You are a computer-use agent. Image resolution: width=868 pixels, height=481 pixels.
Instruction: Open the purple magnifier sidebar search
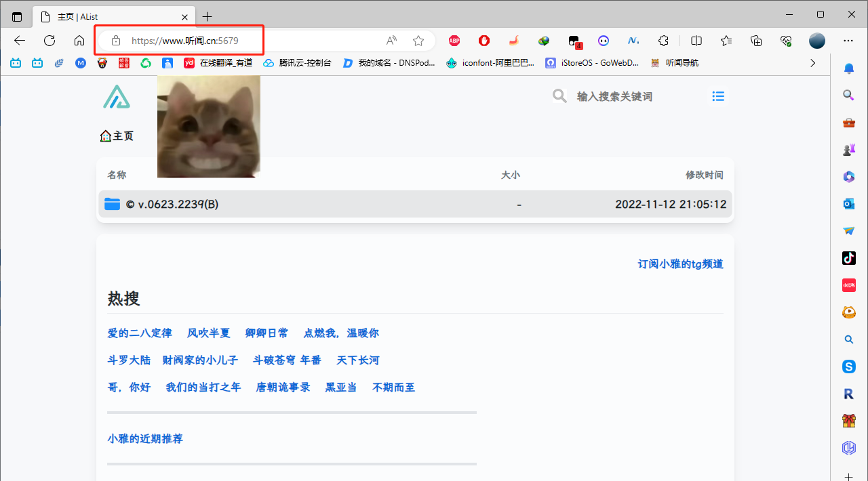[848, 96]
